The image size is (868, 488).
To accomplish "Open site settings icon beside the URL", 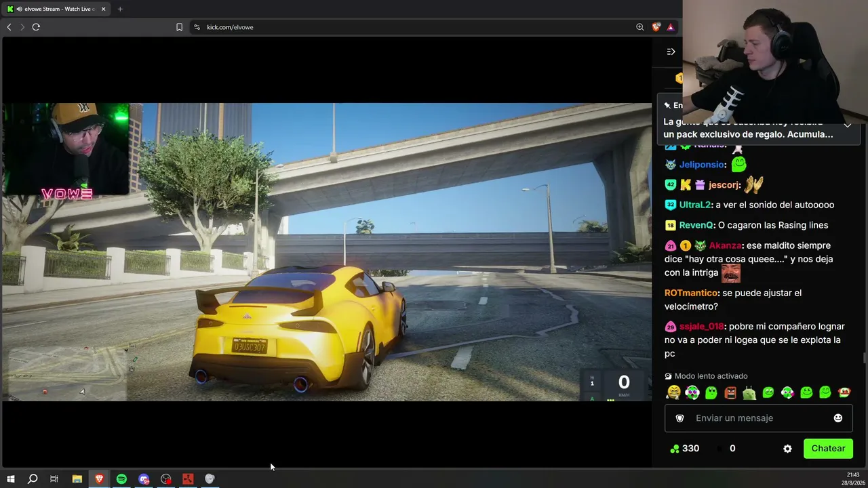I will (x=197, y=27).
